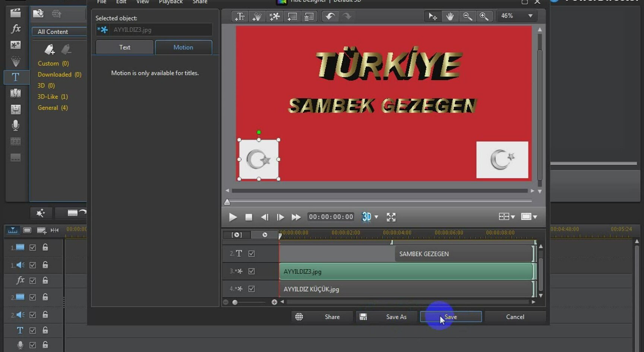Image resolution: width=644 pixels, height=352 pixels.
Task: Select the 3D-Like (1) category
Action: pyautogui.click(x=53, y=96)
